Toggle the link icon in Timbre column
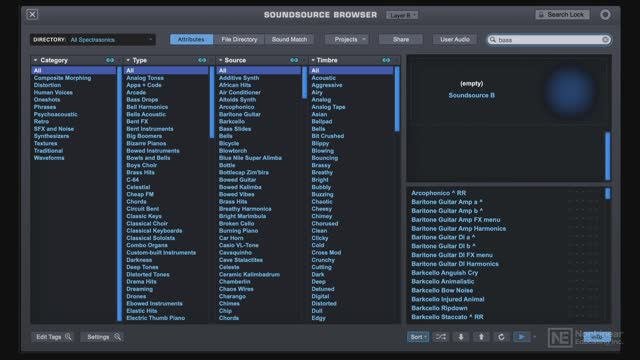The width and height of the screenshot is (640, 360). point(386,60)
